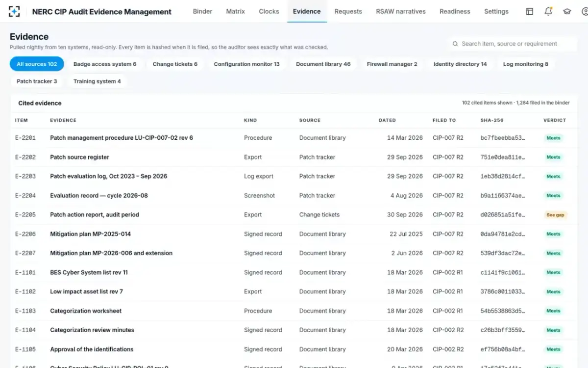Open Mitigation plan MP-2025-014

coord(91,234)
